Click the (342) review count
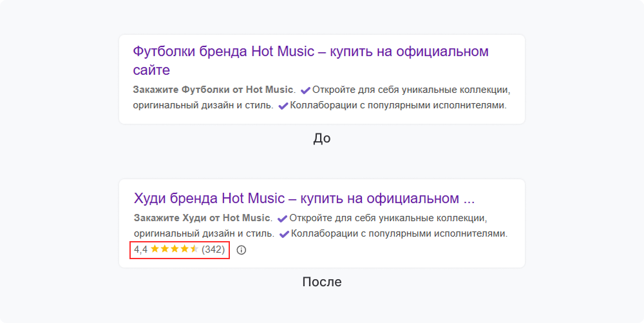Screen dimensions: 644x323 click(213, 250)
